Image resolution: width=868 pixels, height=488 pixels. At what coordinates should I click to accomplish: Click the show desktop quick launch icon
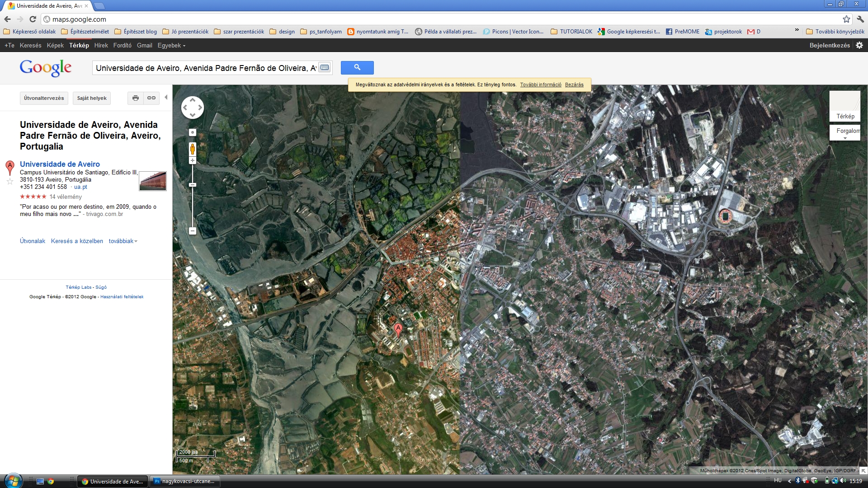click(x=40, y=481)
